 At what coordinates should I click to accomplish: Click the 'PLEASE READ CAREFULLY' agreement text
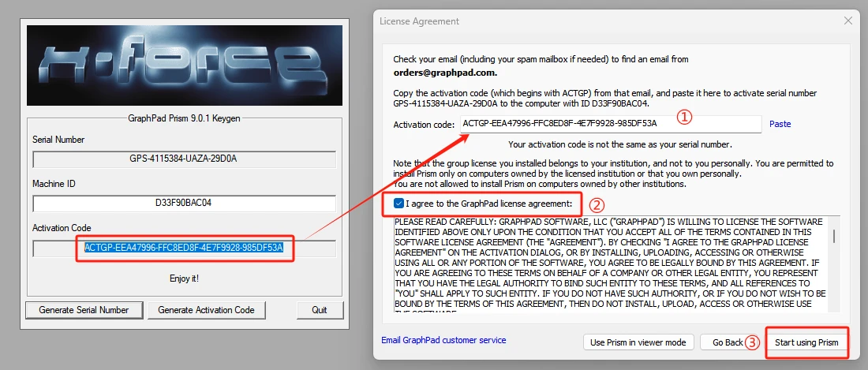[x=610, y=264]
